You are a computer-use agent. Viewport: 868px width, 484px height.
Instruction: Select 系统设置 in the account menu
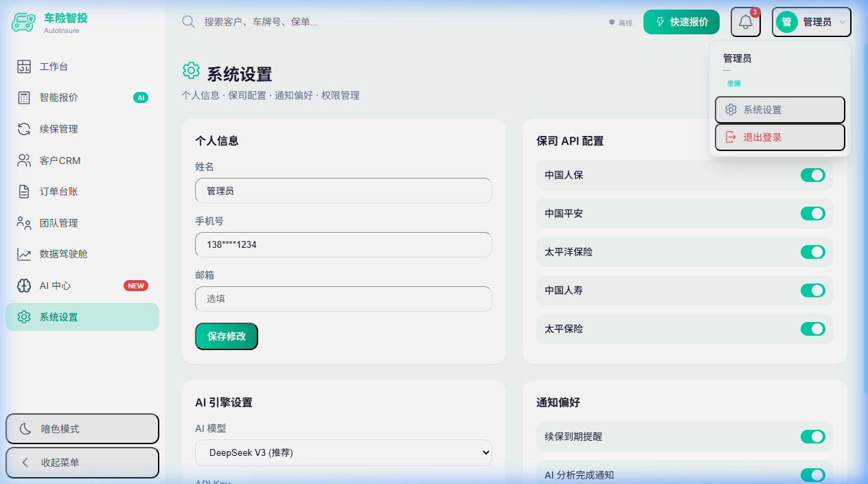(x=780, y=109)
